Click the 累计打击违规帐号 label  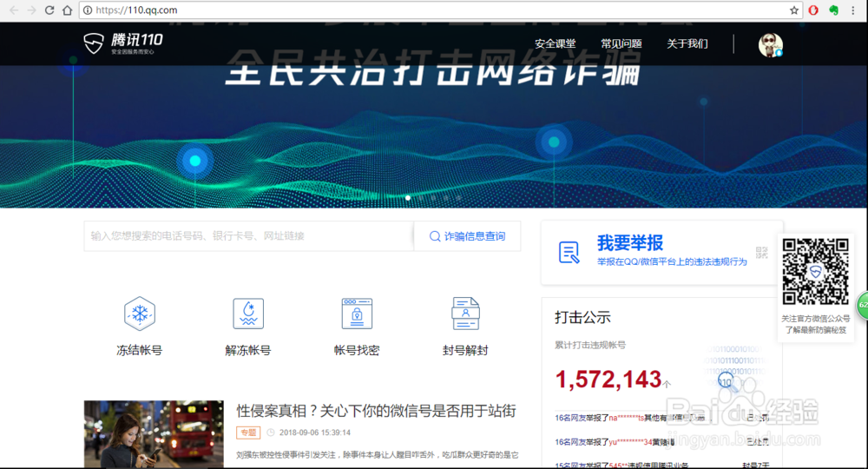[x=590, y=345]
